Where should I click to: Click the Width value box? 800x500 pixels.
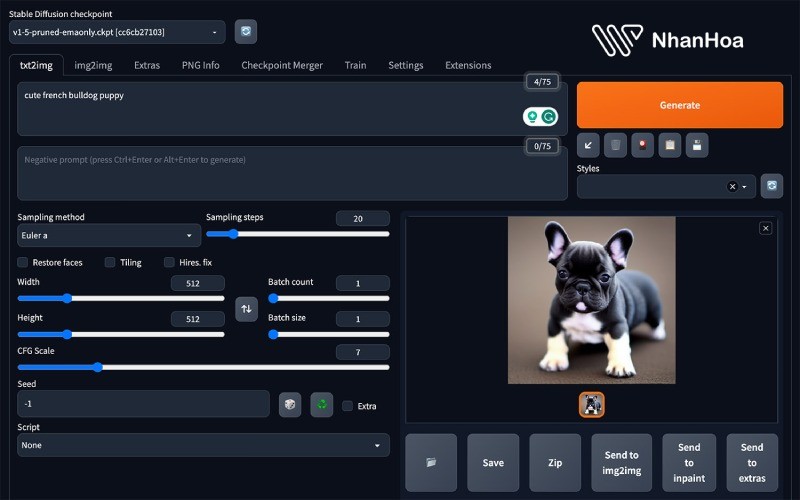tap(198, 283)
